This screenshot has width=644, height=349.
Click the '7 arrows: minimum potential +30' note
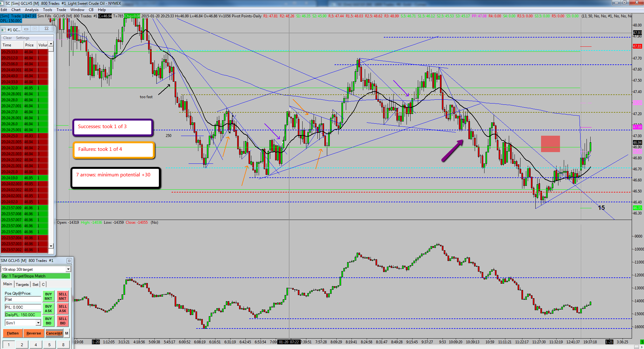pyautogui.click(x=116, y=177)
